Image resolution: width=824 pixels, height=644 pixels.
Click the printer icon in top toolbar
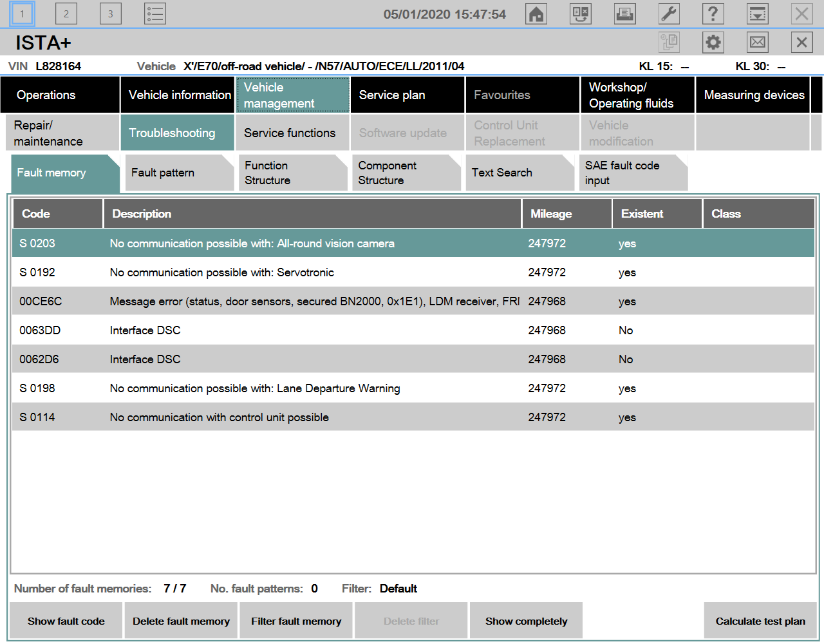point(624,14)
